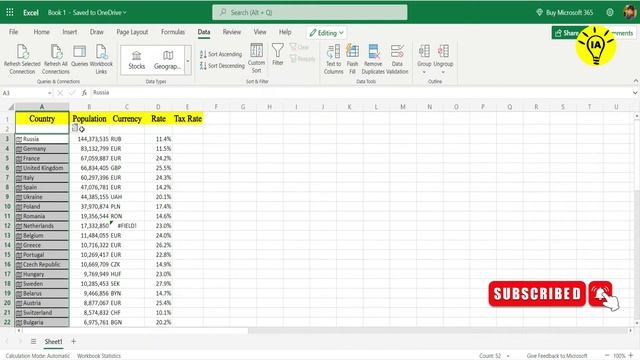Select the #FIELD! error cell
This screenshot has width=640, height=360.
[x=127, y=226]
